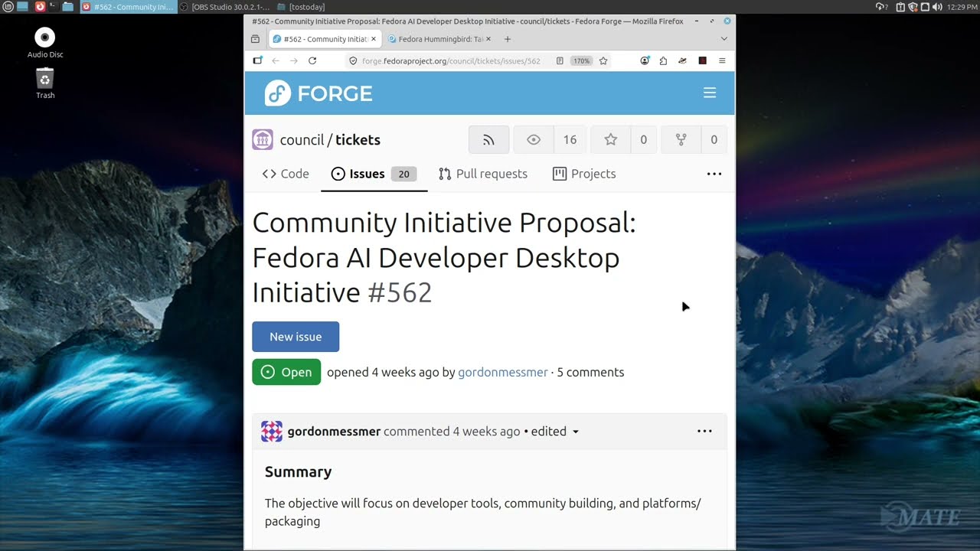Toggle the Firefox sidebar button
Screen dimensions: 980x551
click(x=257, y=60)
